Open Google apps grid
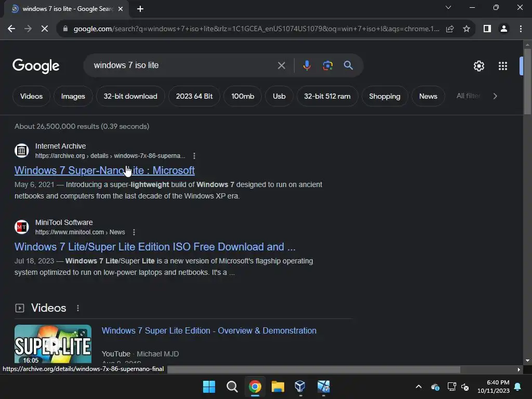This screenshot has height=399, width=532. coord(503,66)
